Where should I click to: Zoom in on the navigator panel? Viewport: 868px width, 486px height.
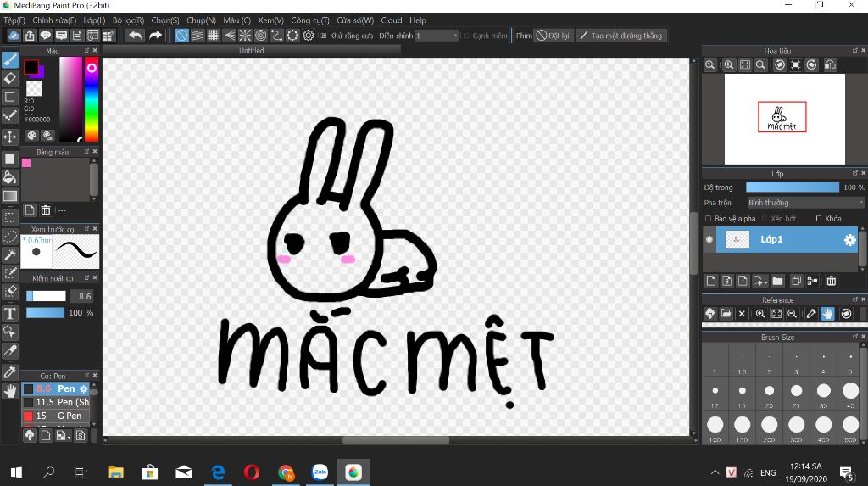click(728, 64)
